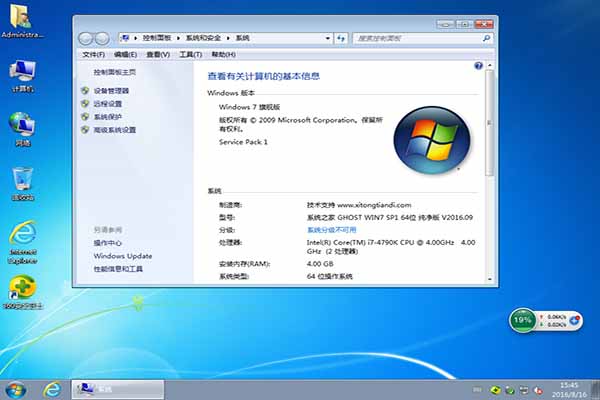600x400 pixels.
Task: Click the 19% memory usage floating ball
Action: pyautogui.click(x=522, y=320)
